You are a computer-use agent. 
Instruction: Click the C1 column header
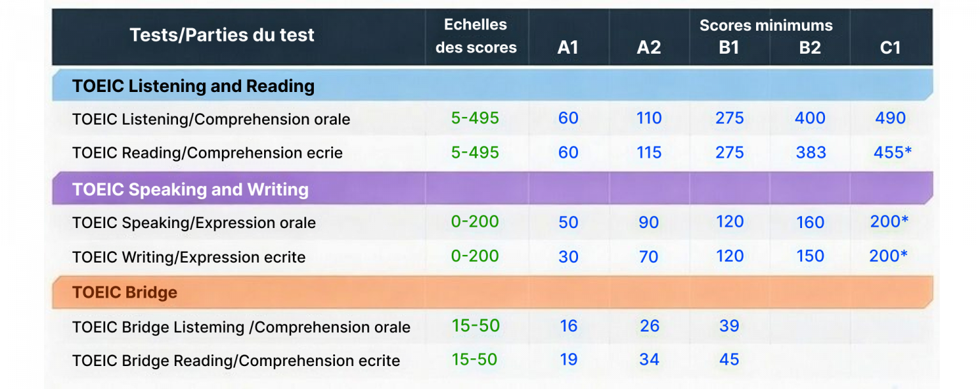point(890,48)
